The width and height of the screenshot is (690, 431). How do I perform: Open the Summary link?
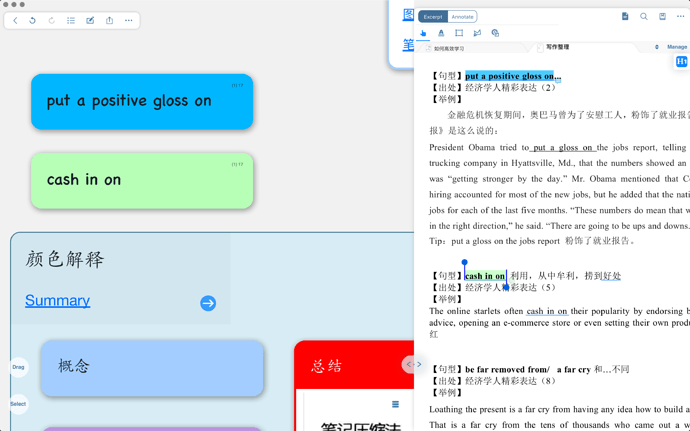58,300
